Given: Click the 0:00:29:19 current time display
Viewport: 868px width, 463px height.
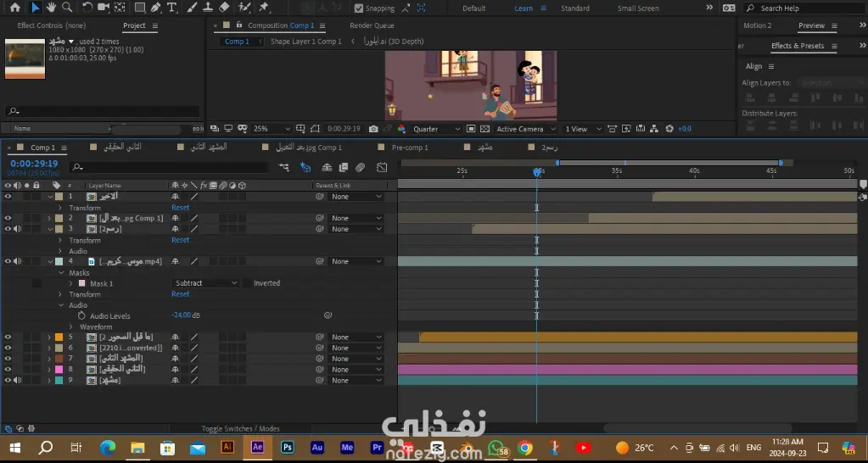Looking at the screenshot, I should (34, 163).
